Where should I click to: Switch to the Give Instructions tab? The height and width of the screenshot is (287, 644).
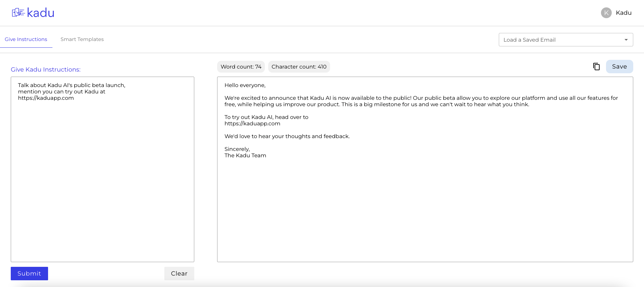pos(26,39)
